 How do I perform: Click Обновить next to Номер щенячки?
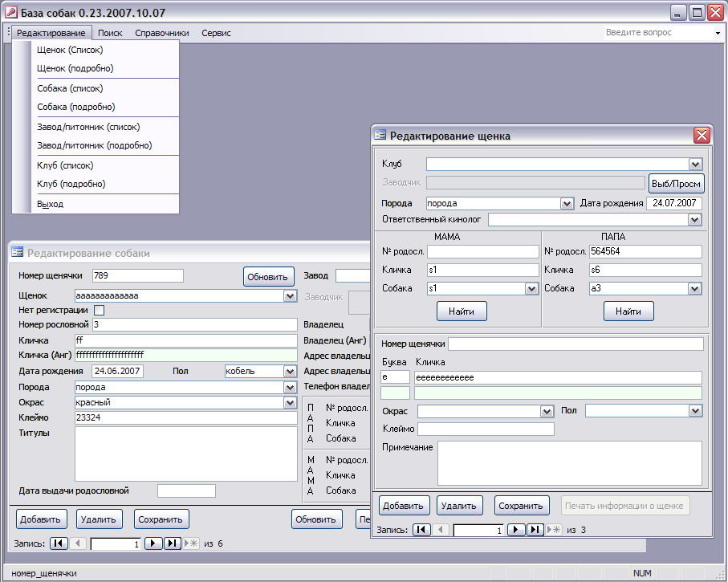268,277
